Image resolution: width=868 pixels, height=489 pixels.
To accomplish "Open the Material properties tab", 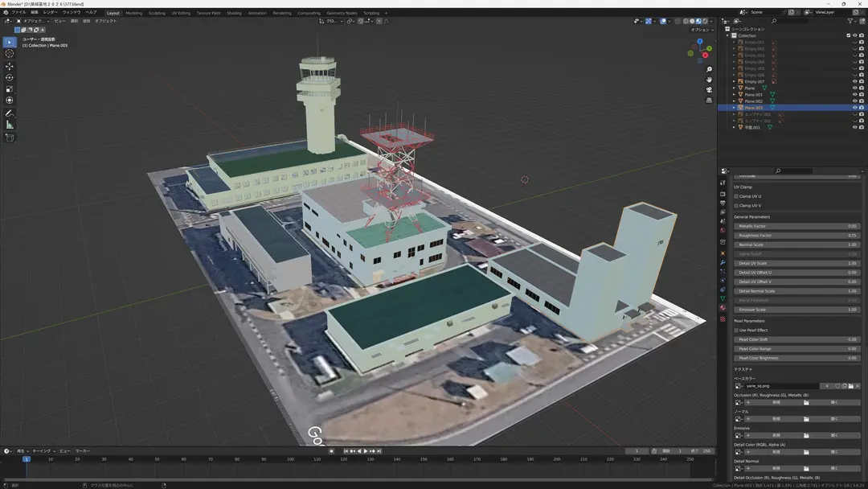I will (x=723, y=308).
